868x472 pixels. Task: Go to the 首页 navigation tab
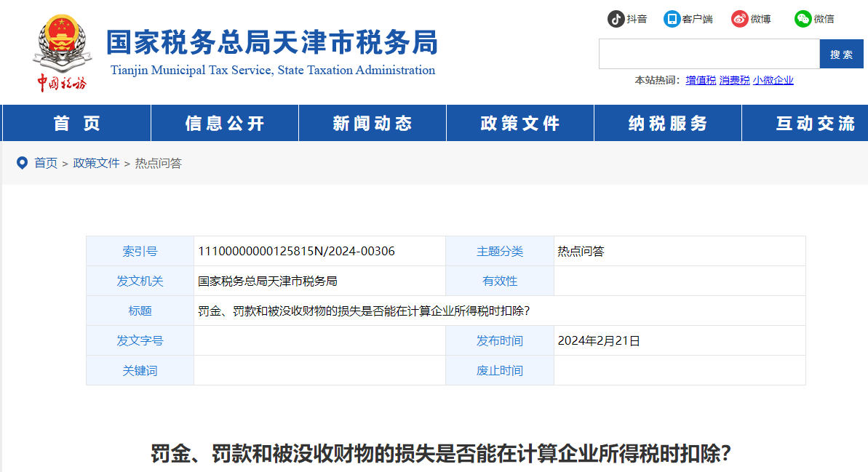[x=77, y=123]
